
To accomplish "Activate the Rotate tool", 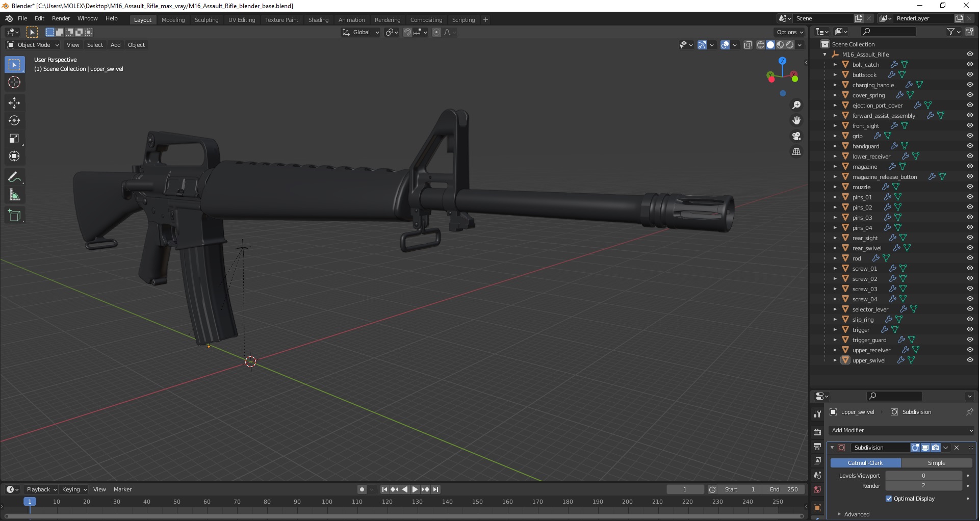I will [14, 121].
